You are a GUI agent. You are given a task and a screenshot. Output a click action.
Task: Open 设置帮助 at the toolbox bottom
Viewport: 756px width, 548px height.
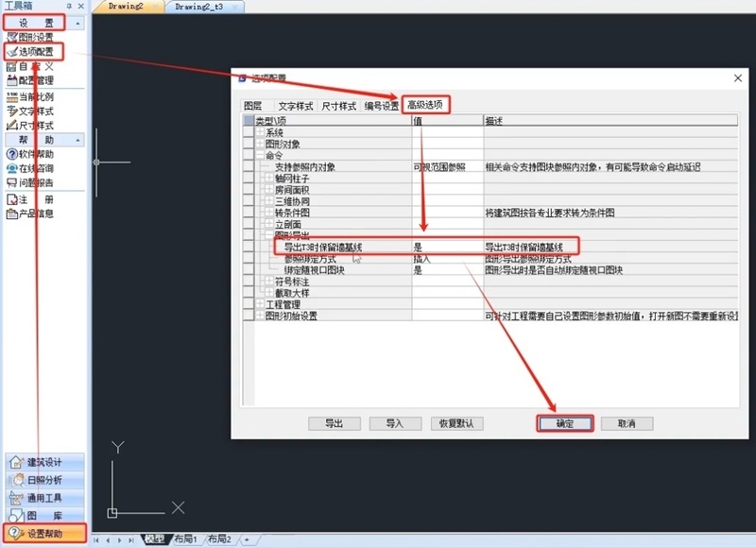click(x=43, y=534)
